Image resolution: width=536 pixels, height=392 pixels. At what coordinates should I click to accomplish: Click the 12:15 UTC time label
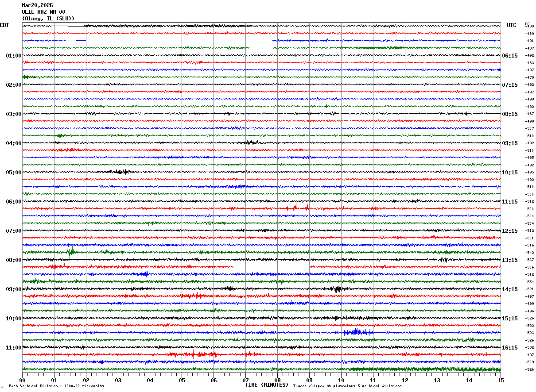(x=510, y=231)
